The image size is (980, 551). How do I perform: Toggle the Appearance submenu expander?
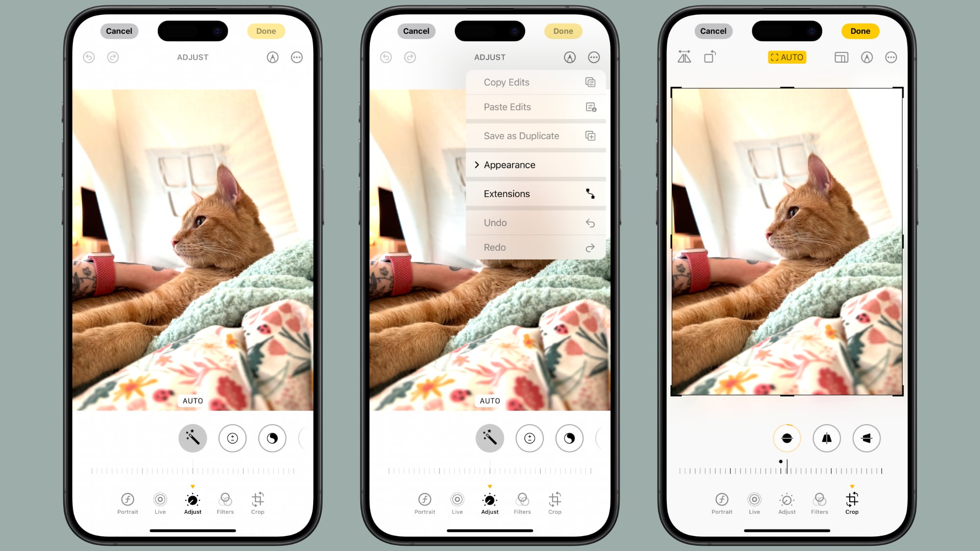[477, 164]
